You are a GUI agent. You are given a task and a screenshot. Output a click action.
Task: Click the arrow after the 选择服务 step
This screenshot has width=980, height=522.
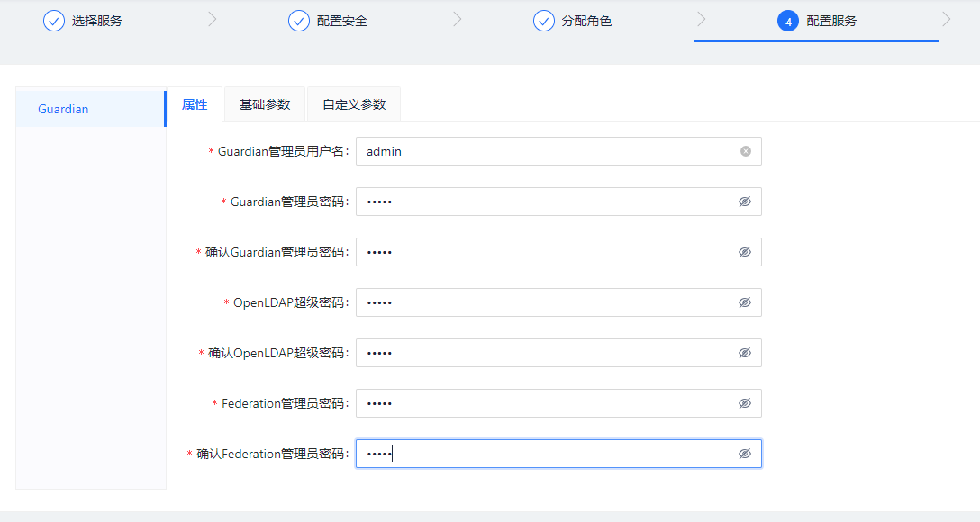tap(213, 20)
